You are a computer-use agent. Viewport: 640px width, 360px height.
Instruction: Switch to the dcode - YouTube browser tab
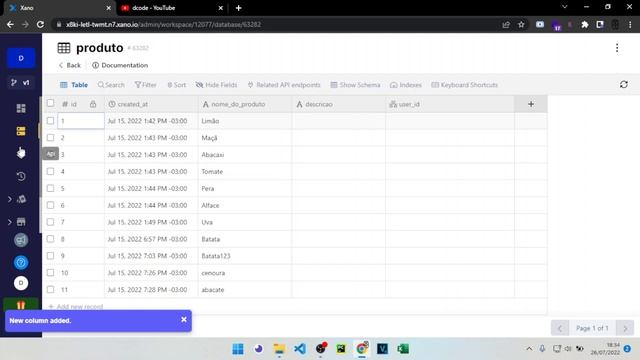click(x=171, y=8)
